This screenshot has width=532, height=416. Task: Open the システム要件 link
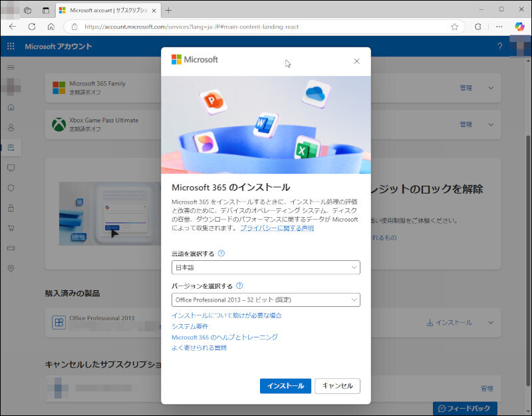point(190,326)
